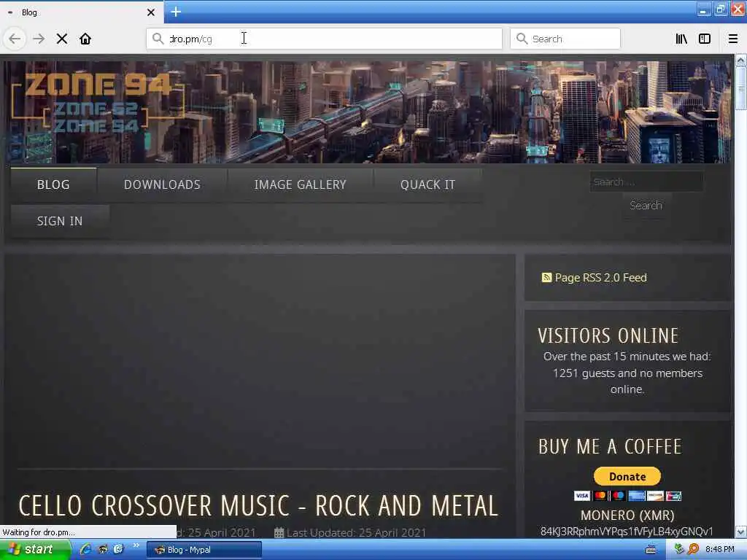Click the credit card logos under Donate
This screenshot has width=747, height=560.
click(x=627, y=496)
